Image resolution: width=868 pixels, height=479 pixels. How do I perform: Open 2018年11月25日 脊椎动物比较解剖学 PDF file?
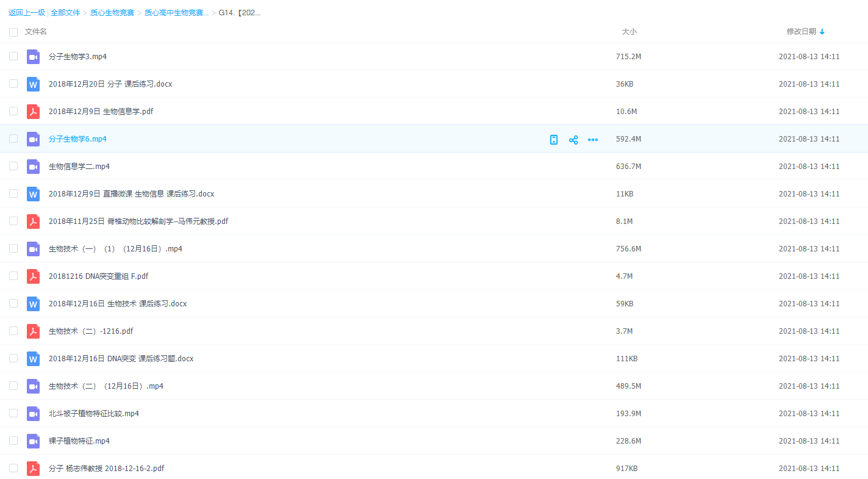point(138,221)
